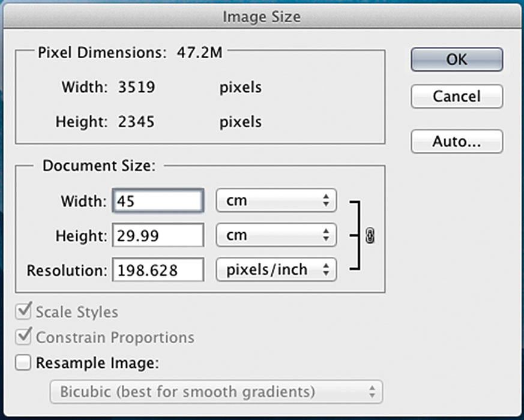Image resolution: width=524 pixels, height=420 pixels.
Task: Click the Image Size title bar
Action: coord(262,16)
